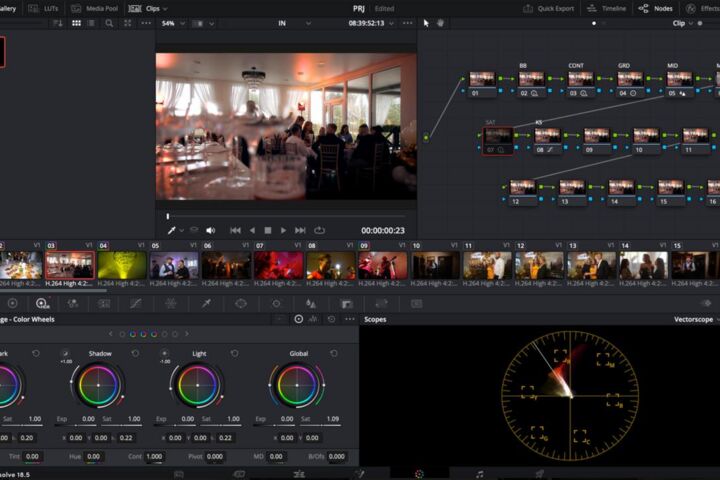This screenshot has width=720, height=480.
Task: Open Color Wheels options three-dot menu
Action: click(x=350, y=319)
